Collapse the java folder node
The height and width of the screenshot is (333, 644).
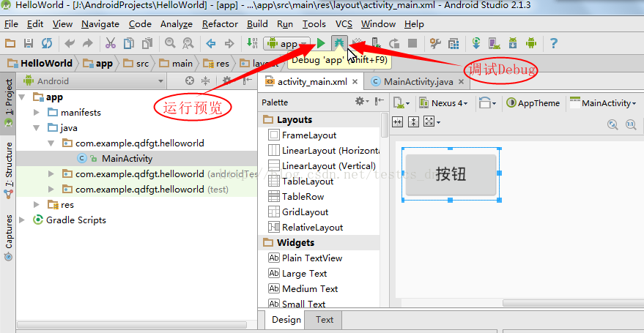37,128
